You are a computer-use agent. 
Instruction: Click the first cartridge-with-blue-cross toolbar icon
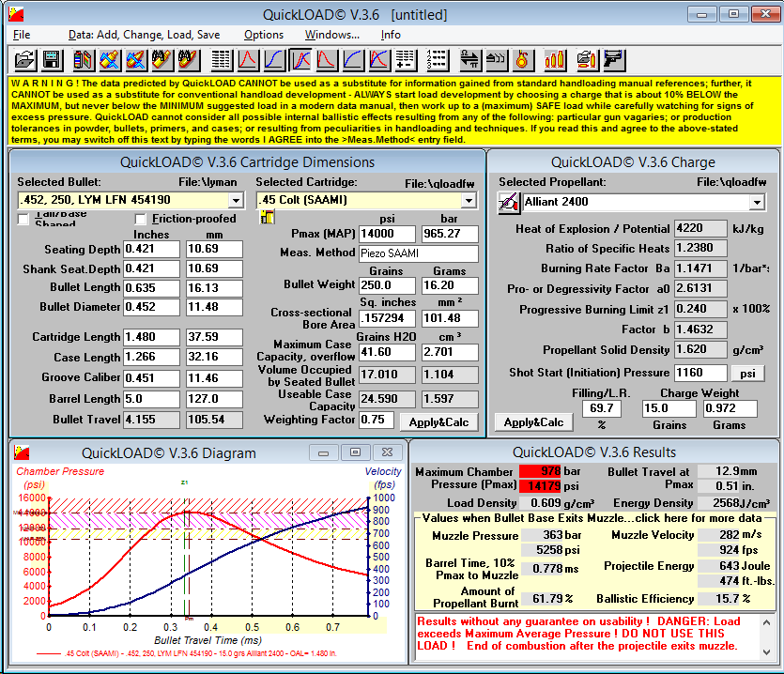[x=110, y=60]
